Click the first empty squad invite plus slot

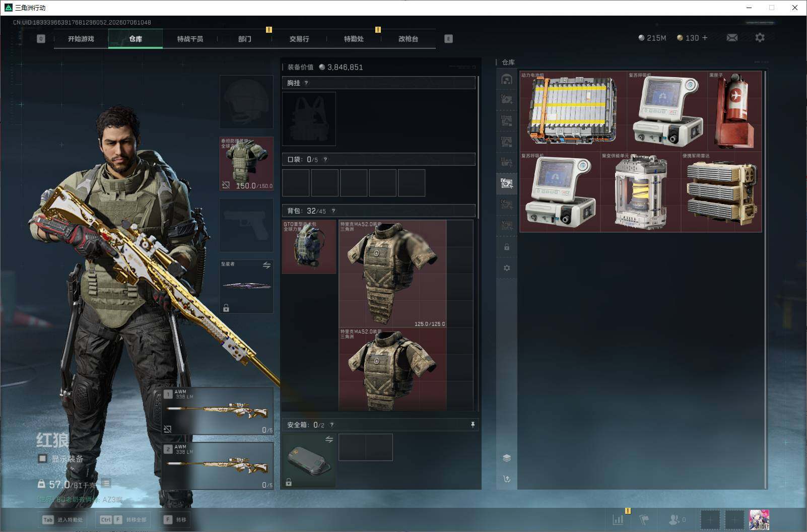(x=710, y=519)
